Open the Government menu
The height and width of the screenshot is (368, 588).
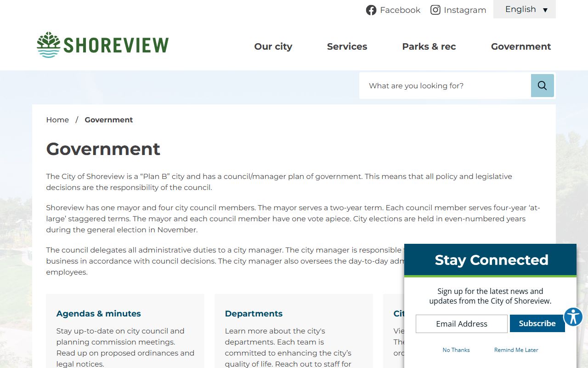pyautogui.click(x=521, y=46)
